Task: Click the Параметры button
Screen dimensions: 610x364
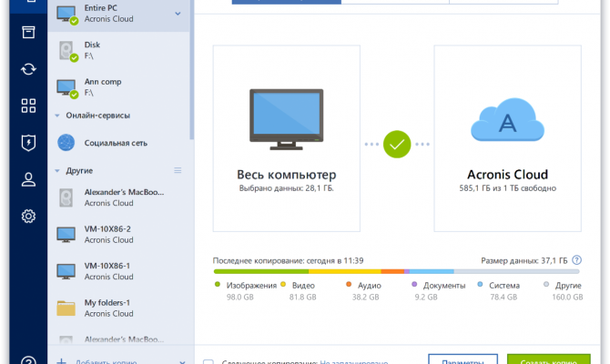Action: (463, 359)
